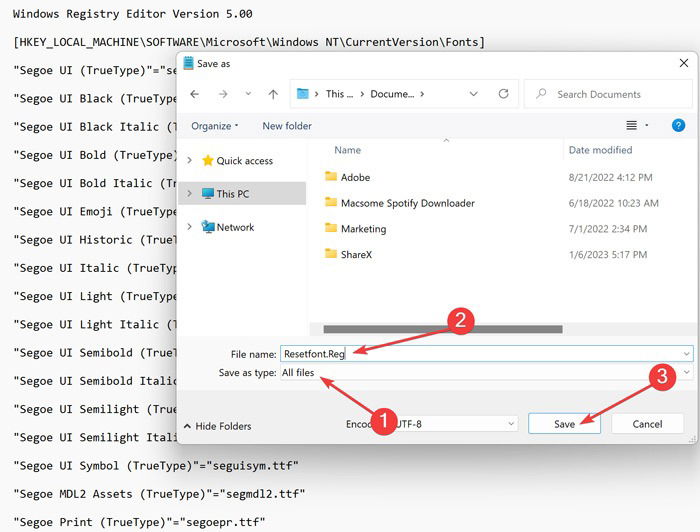This screenshot has width=700, height=532.
Task: Focus the Search Documents field
Action: click(608, 94)
